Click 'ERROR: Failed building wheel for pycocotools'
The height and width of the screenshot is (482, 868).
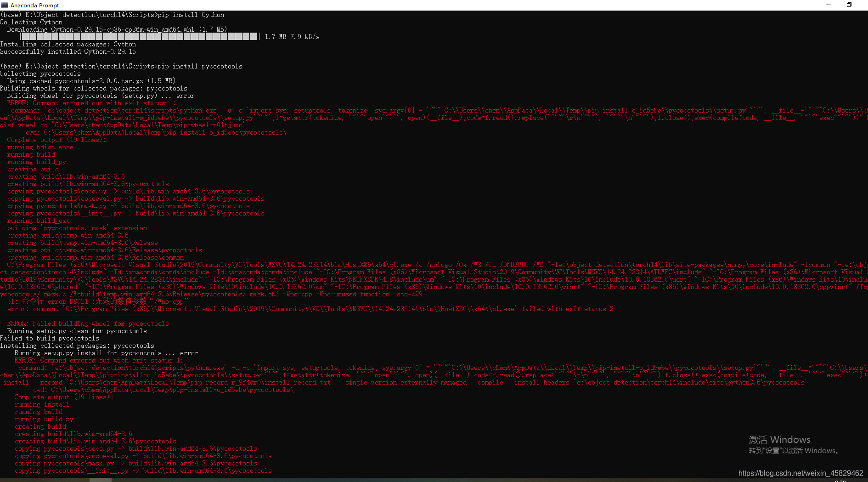(88, 323)
